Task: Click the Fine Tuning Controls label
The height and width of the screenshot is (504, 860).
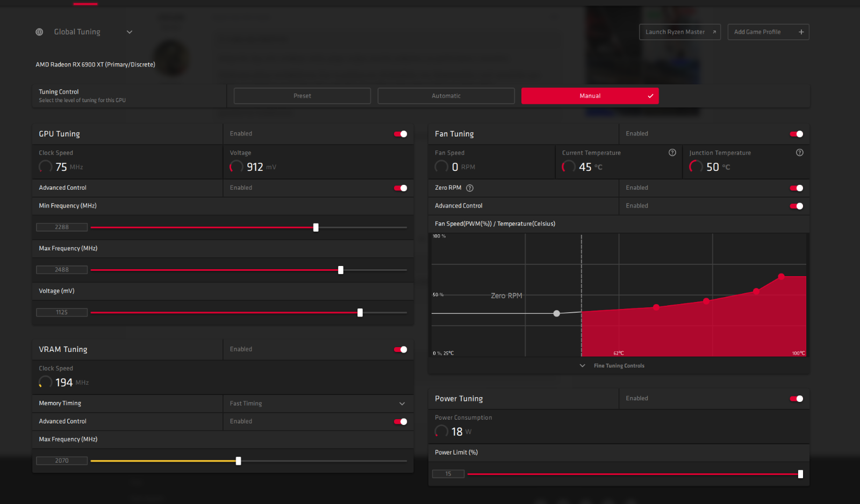Action: 619,365
